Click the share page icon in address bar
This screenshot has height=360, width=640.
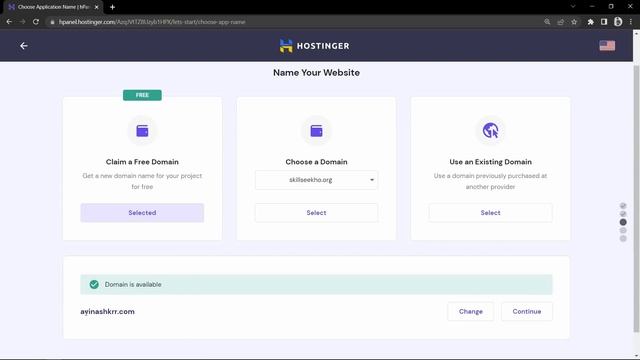560,22
